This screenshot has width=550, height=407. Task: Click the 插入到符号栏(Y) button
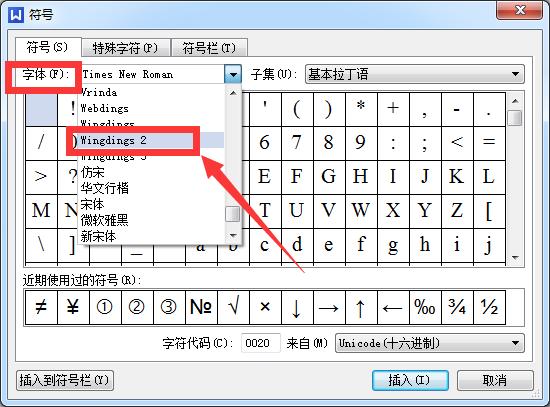coord(65,380)
